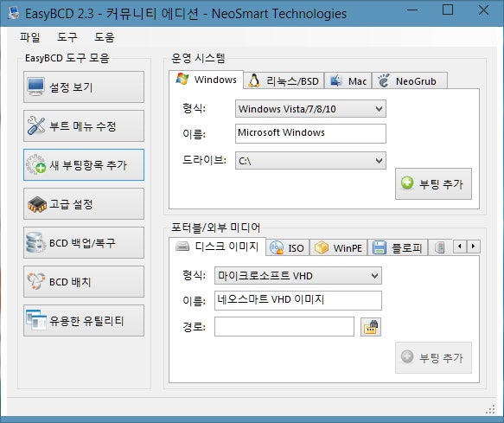Click the 네오스마트 VHD 이미지 name field
The image size is (504, 423).
298,300
